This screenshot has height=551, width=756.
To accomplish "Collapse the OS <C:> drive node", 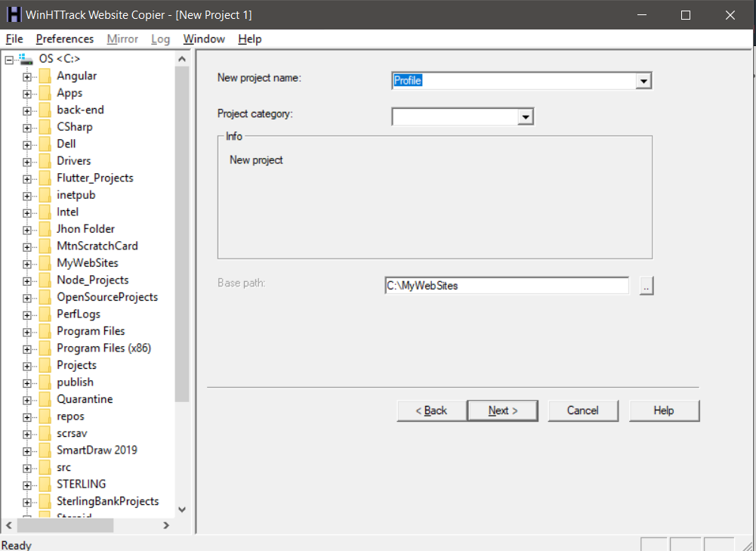I will 9,60.
